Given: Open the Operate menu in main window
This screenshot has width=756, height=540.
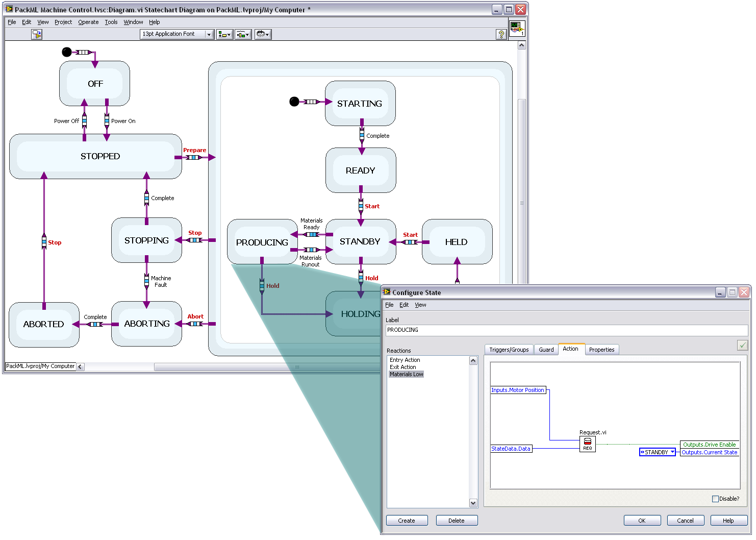Looking at the screenshot, I should (x=88, y=22).
